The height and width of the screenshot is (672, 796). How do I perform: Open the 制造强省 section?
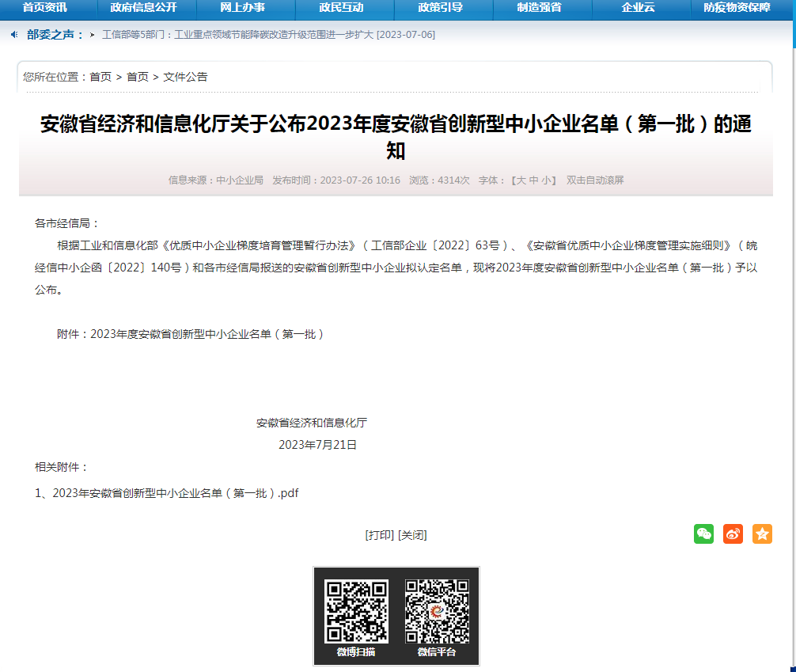point(540,10)
